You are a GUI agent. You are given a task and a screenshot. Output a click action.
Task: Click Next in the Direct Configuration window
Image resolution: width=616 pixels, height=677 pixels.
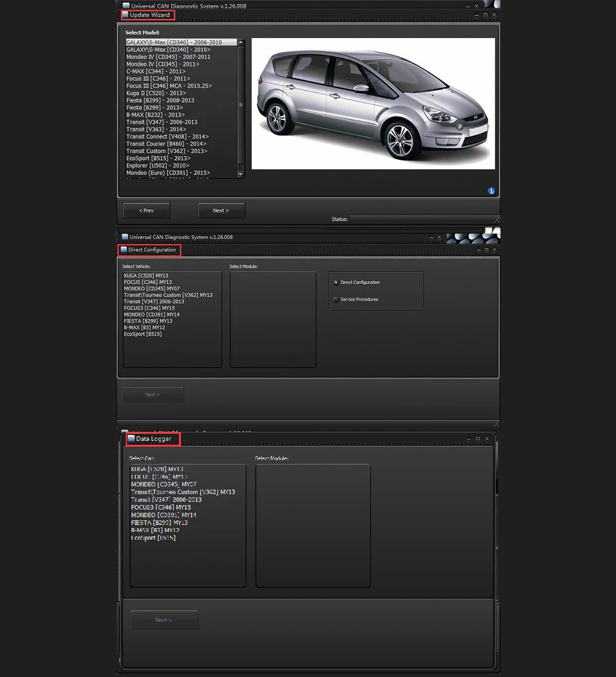click(x=153, y=395)
